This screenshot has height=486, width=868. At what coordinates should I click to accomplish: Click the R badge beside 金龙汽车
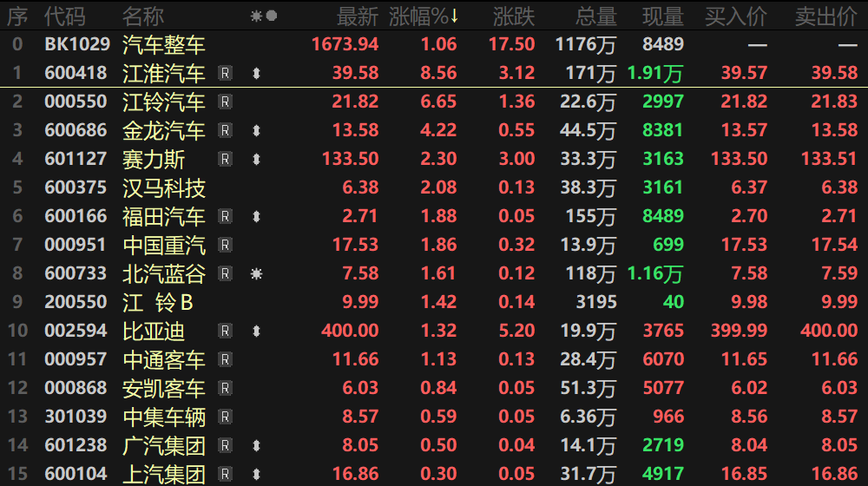click(226, 131)
